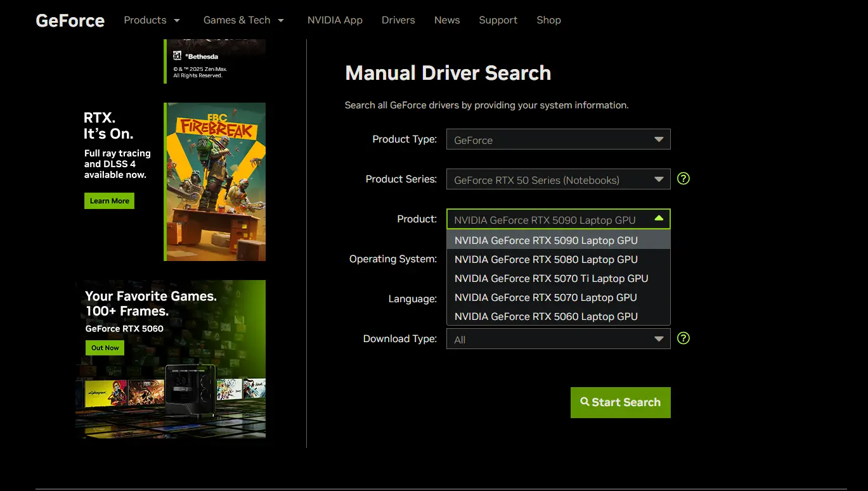Click the Bethesda logo banner
The image size is (868, 491).
(x=215, y=61)
